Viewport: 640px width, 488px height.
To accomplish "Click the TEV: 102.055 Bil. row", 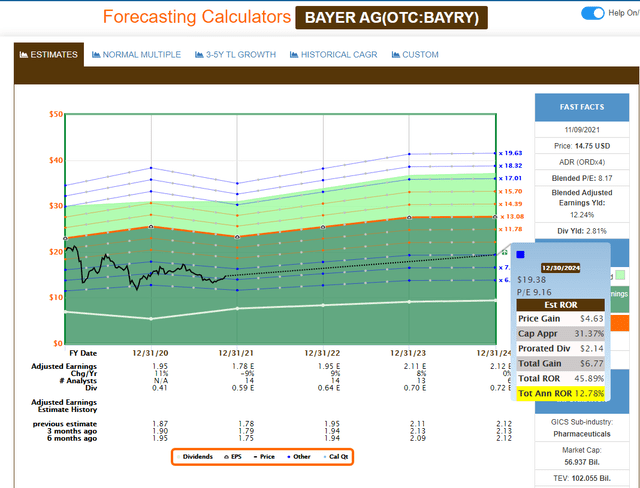I will [582, 478].
